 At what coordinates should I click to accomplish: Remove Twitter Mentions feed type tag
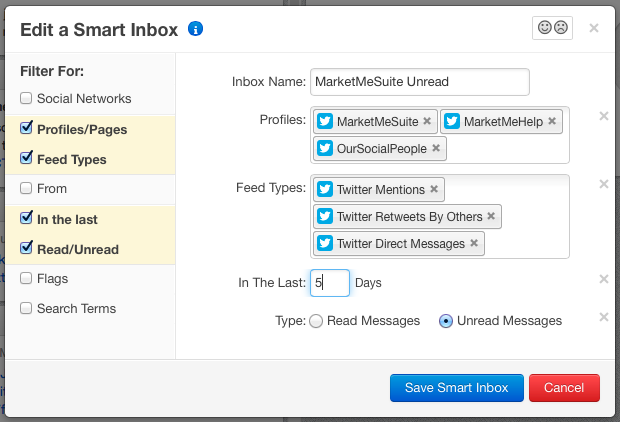(x=434, y=189)
